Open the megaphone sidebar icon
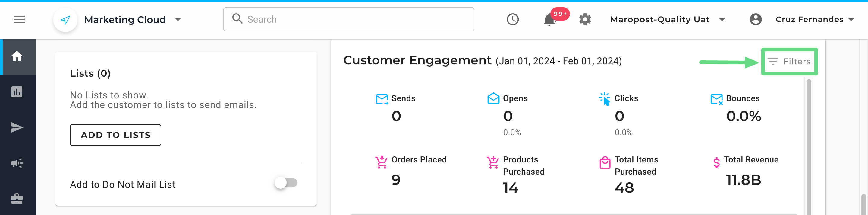The image size is (868, 215). [x=17, y=163]
